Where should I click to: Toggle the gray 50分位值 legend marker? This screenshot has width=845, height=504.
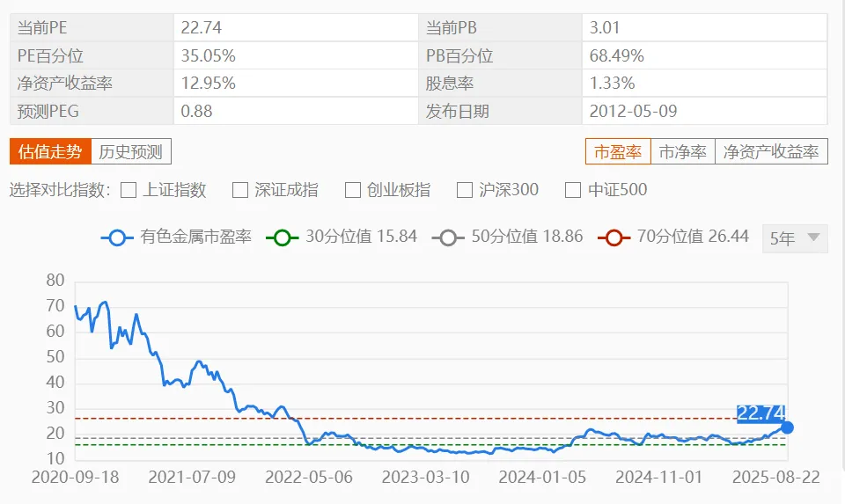(449, 237)
